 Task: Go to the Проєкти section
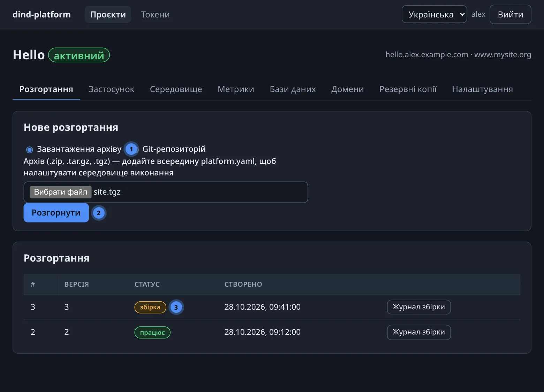(108, 14)
